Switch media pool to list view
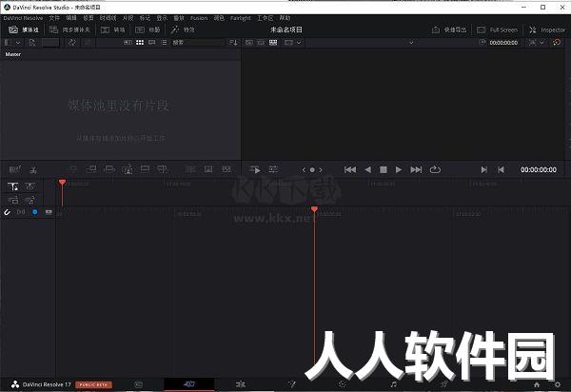This screenshot has width=571, height=392. [x=164, y=43]
